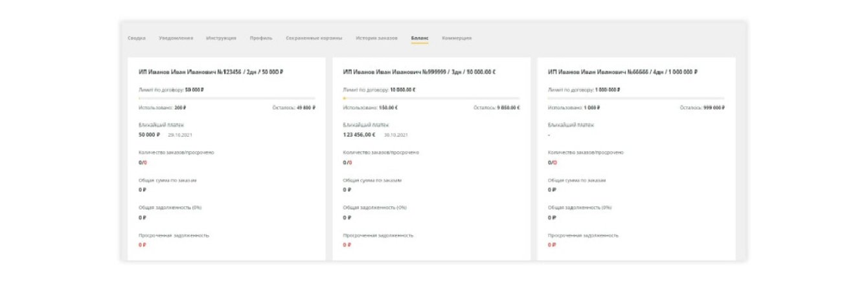
Task: Open the Коммерция tab
Action: click(457, 38)
